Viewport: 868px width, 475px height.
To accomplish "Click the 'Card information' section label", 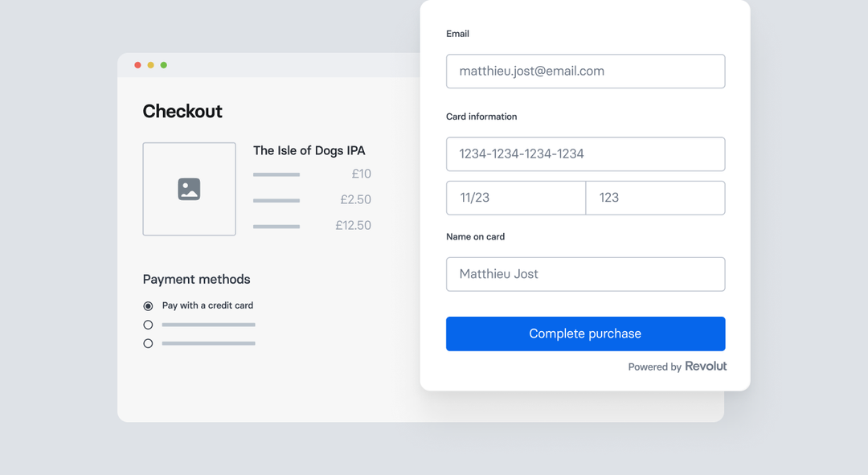I will [x=481, y=116].
